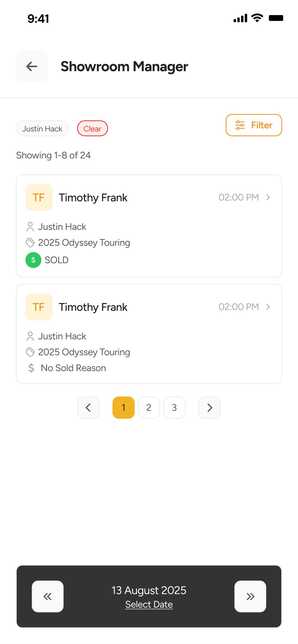This screenshot has width=298, height=644.
Task: Tap the TF avatar in the first card
Action: click(x=39, y=197)
